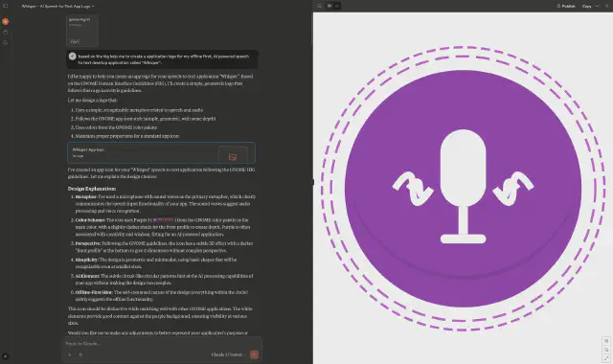Expand the chat title dropdown

(x=93, y=7)
